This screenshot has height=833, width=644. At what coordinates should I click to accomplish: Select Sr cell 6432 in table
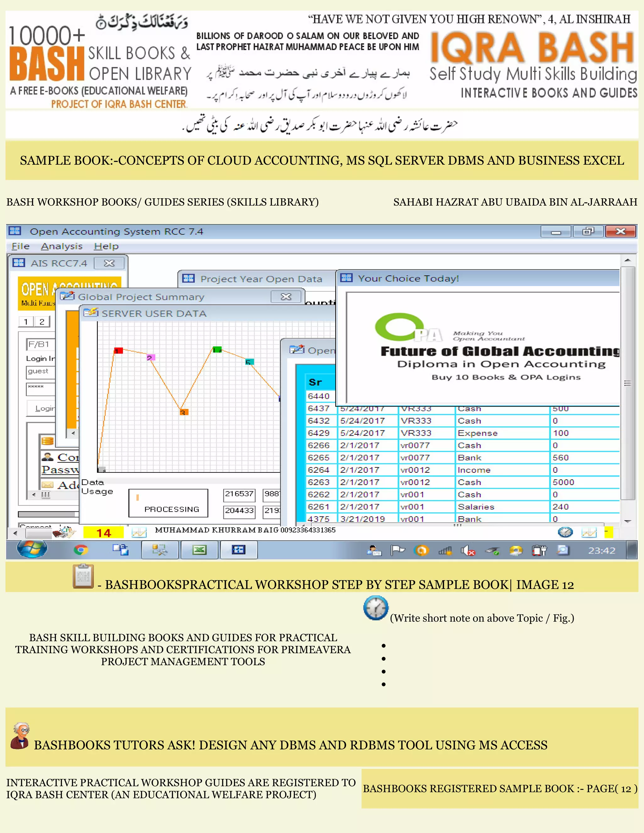pos(320,421)
